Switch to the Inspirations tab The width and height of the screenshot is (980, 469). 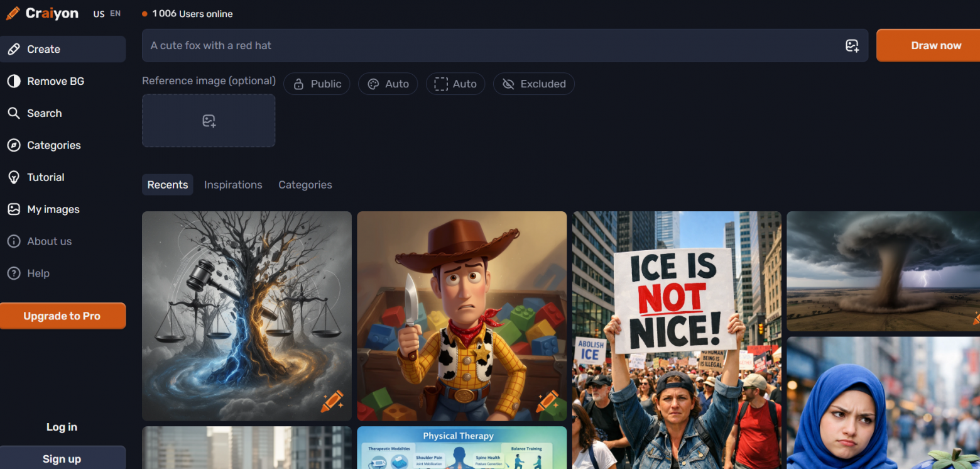point(233,185)
